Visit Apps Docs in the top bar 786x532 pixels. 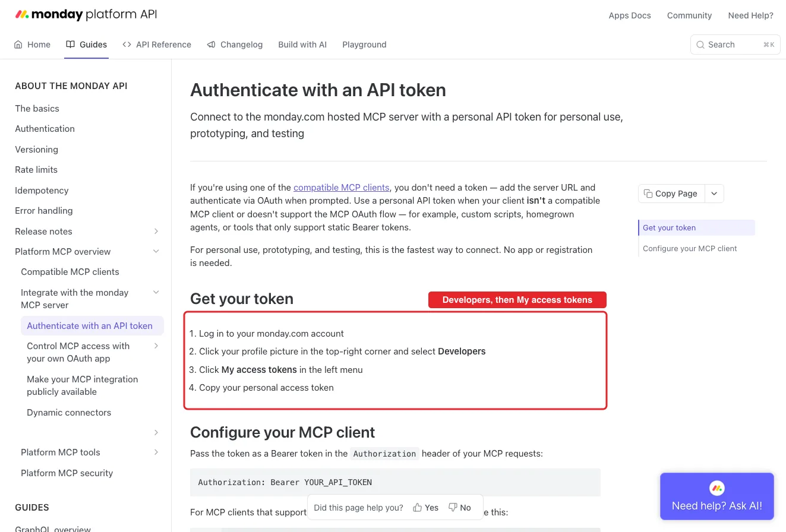(x=630, y=15)
